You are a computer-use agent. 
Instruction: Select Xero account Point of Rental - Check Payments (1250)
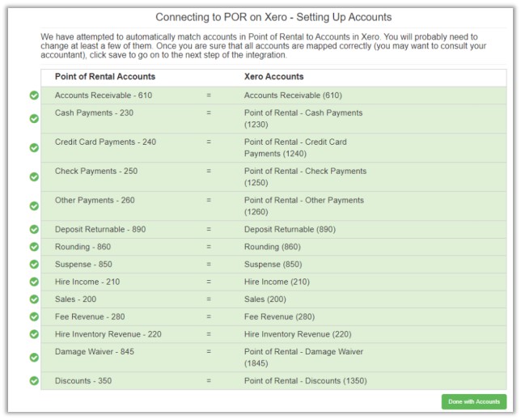tap(305, 176)
